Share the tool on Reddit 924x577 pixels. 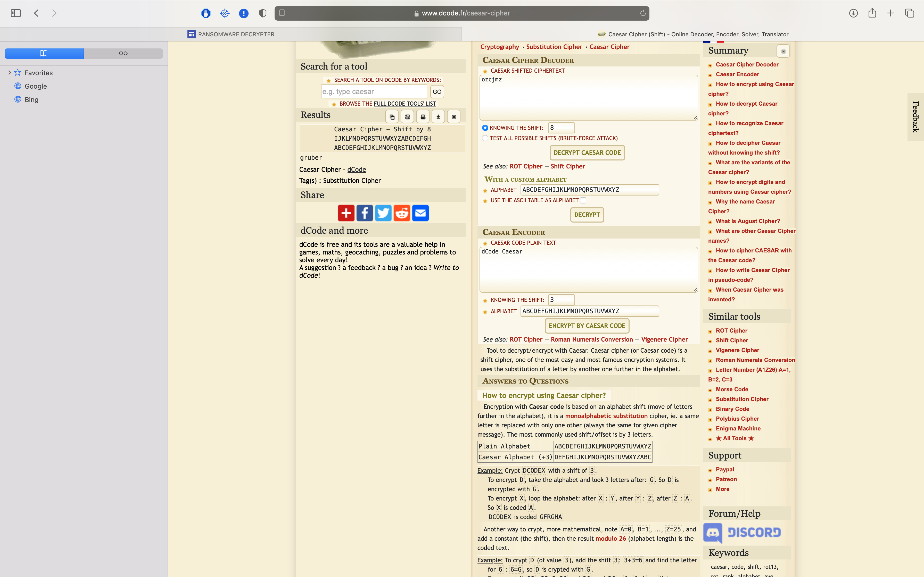(x=402, y=213)
